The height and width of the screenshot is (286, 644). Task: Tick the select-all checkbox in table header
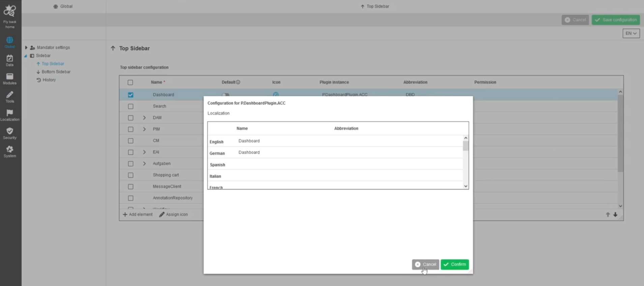(130, 82)
